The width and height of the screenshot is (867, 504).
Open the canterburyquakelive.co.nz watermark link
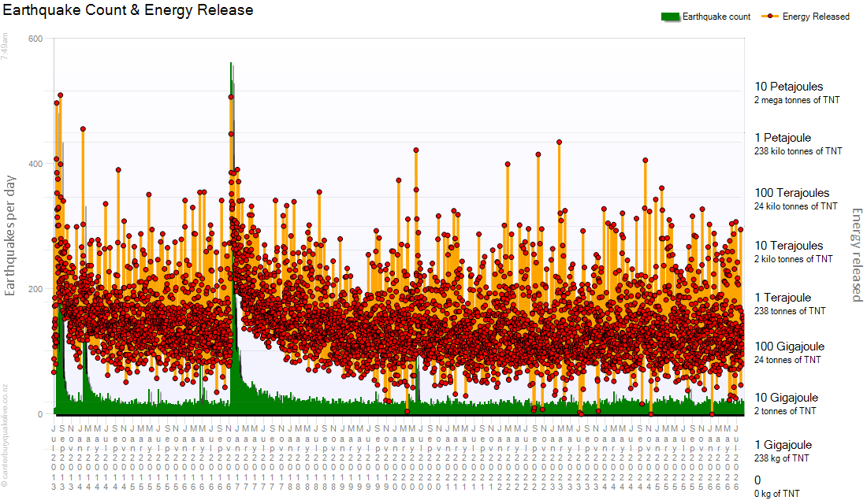click(5, 436)
